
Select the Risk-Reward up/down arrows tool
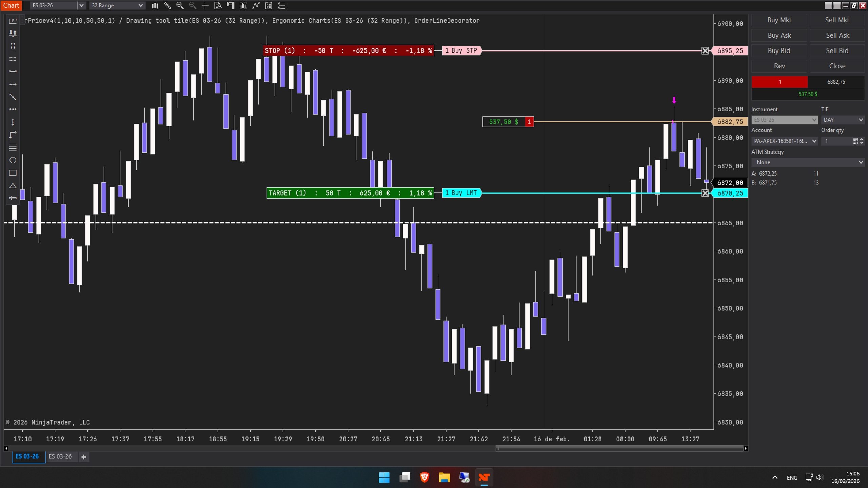click(x=13, y=33)
